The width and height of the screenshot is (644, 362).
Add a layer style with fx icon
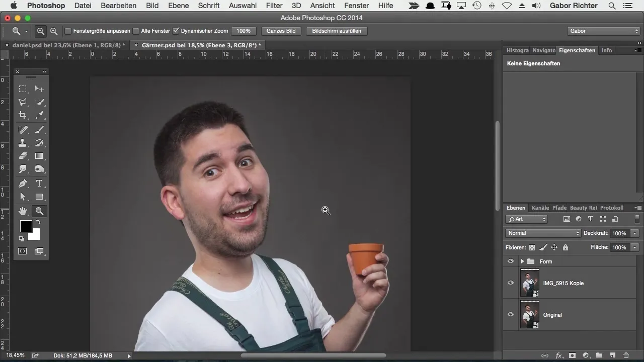[558, 355]
